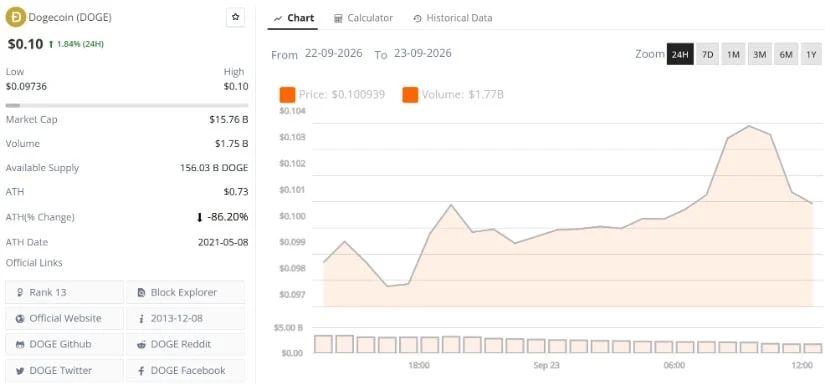Click the Price: $0.100939 legend label
Viewport: 825px width, 384px height.
[342, 95]
